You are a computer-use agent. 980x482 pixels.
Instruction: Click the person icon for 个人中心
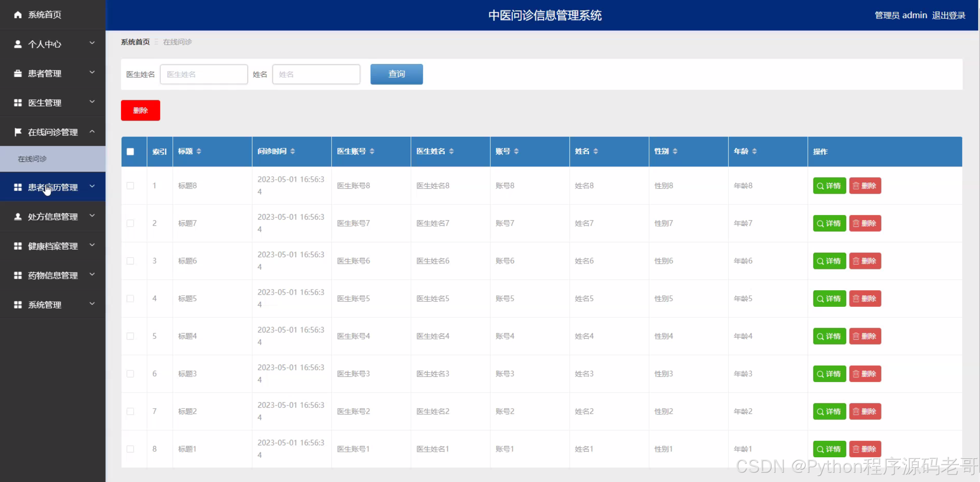pos(18,44)
